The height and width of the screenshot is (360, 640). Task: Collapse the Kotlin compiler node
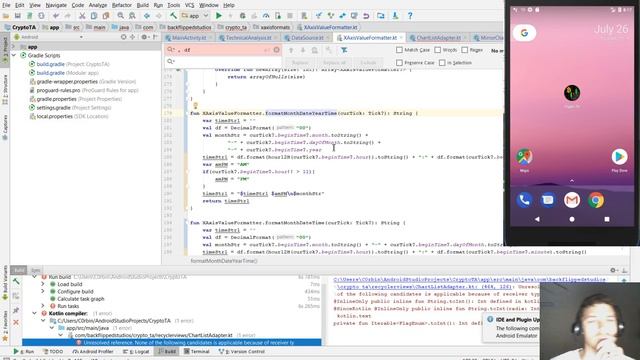35,313
